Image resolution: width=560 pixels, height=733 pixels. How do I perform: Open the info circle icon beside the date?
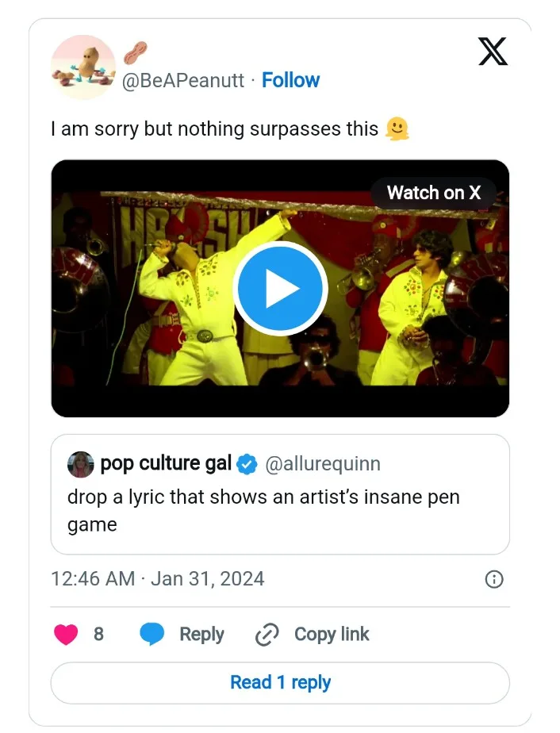(x=493, y=579)
